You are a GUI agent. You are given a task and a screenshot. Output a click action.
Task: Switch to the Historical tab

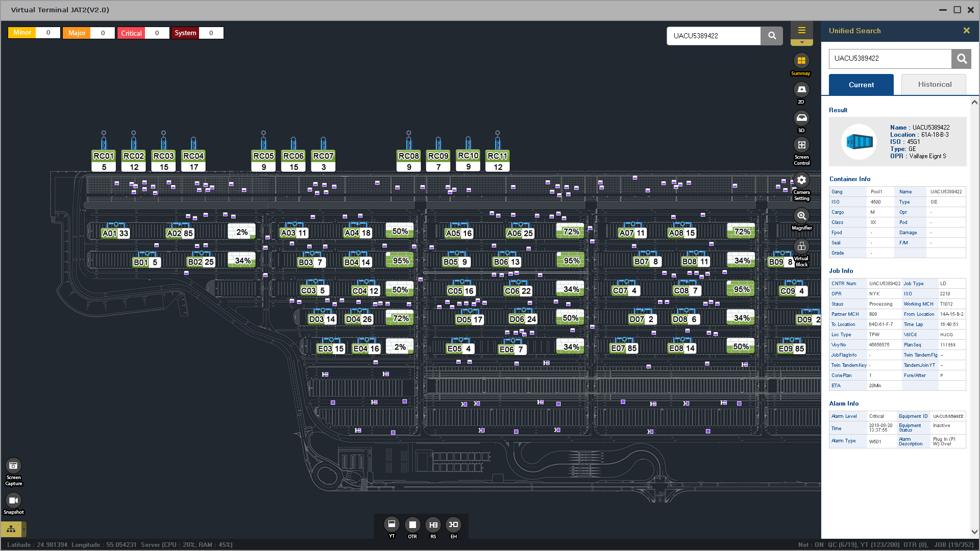[x=934, y=85]
